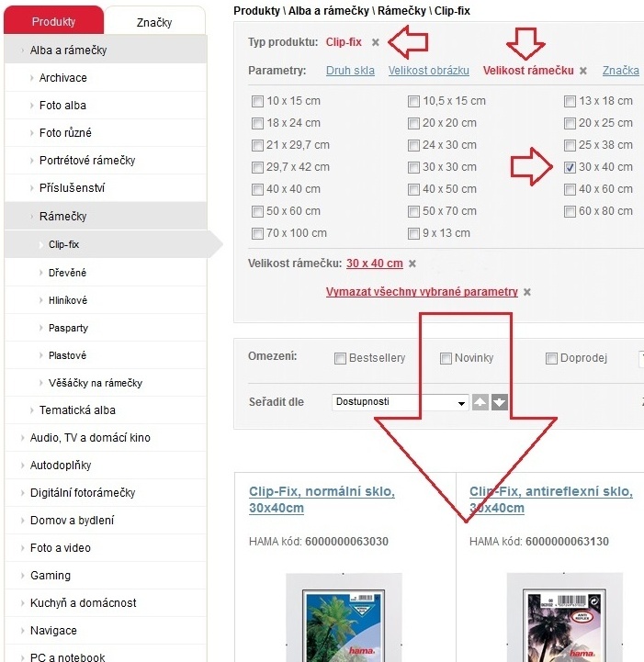Image resolution: width=644 pixels, height=662 pixels.
Task: Click Alba a rámečky in the breadcrumb
Action: click(329, 10)
